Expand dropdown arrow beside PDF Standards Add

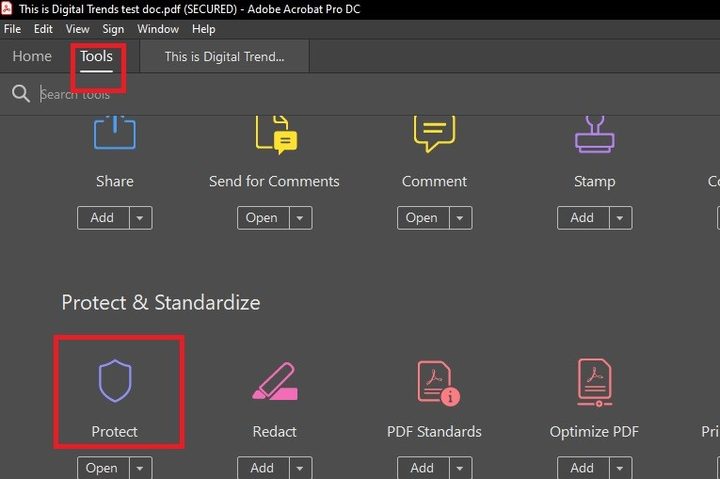(x=460, y=468)
